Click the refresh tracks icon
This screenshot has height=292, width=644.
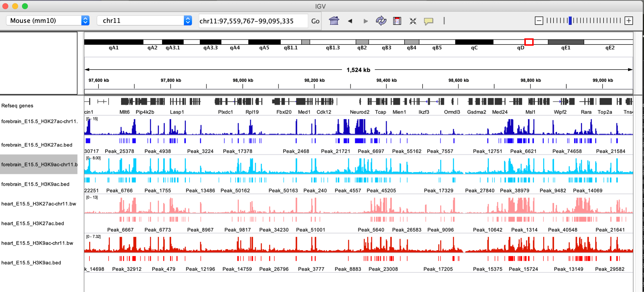click(381, 21)
